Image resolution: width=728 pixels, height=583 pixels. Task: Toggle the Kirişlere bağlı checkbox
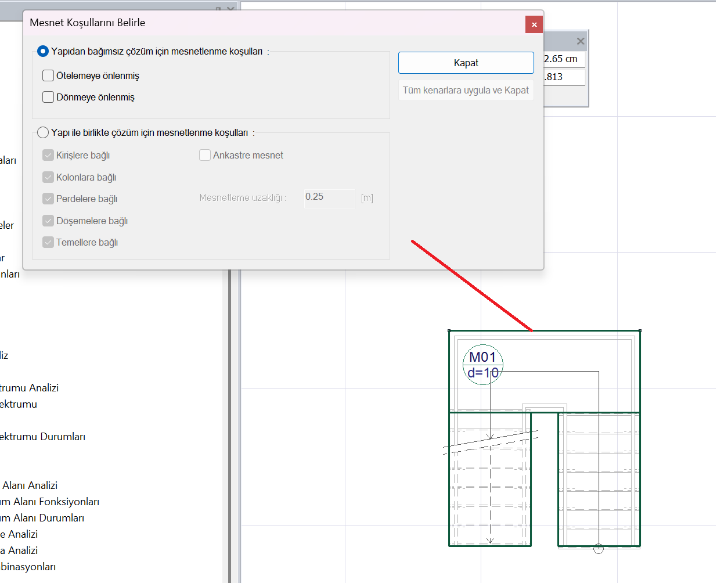tap(48, 155)
